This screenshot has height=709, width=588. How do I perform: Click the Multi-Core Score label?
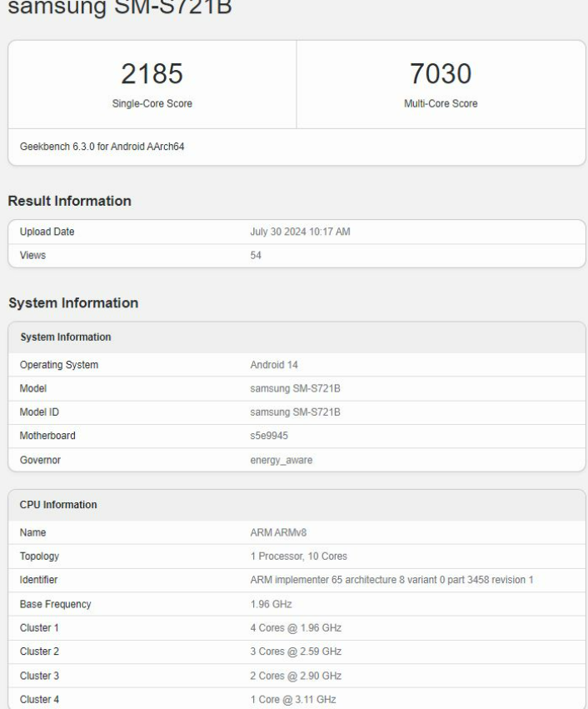click(x=441, y=103)
